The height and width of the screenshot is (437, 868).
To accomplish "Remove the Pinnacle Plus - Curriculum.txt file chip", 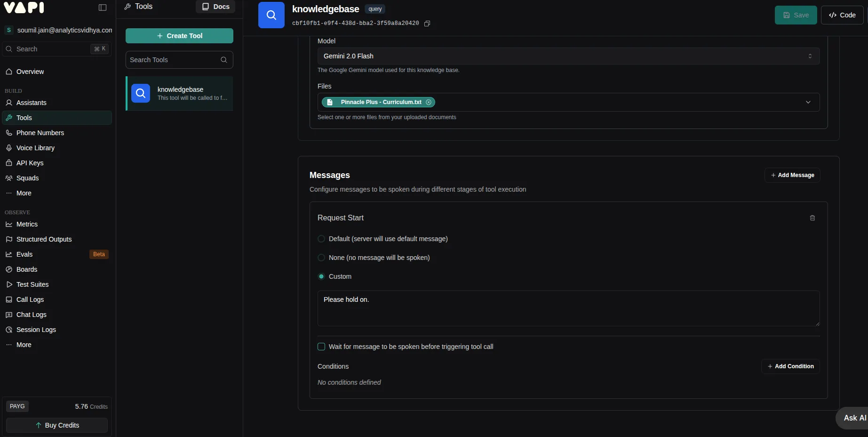I will pos(429,102).
